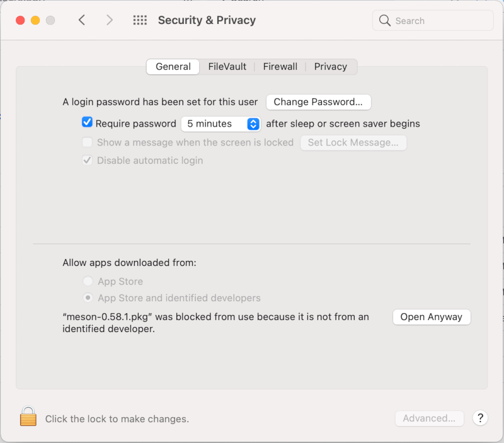The height and width of the screenshot is (443, 504).
Task: Click the forward navigation arrow
Action: [x=109, y=20]
